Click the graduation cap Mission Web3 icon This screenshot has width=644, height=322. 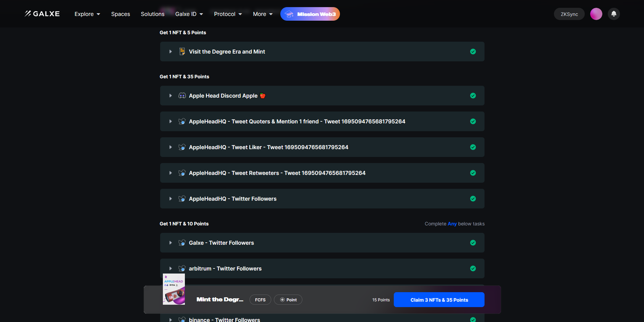pyautogui.click(x=289, y=14)
